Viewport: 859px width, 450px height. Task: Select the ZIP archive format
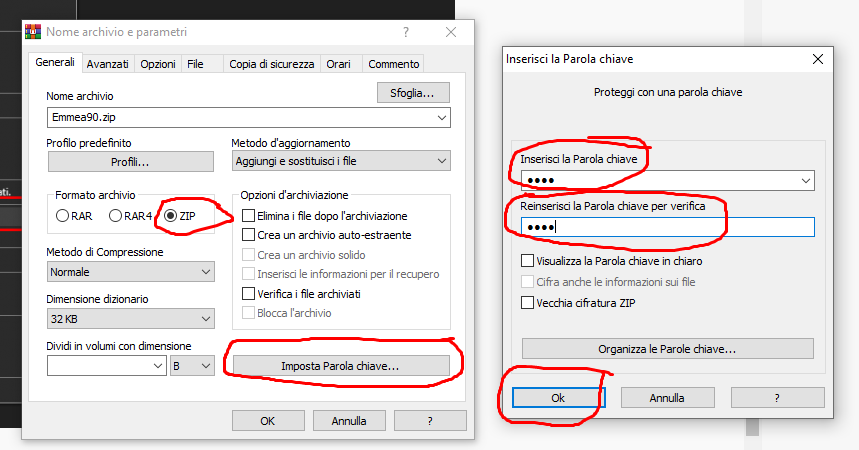170,216
